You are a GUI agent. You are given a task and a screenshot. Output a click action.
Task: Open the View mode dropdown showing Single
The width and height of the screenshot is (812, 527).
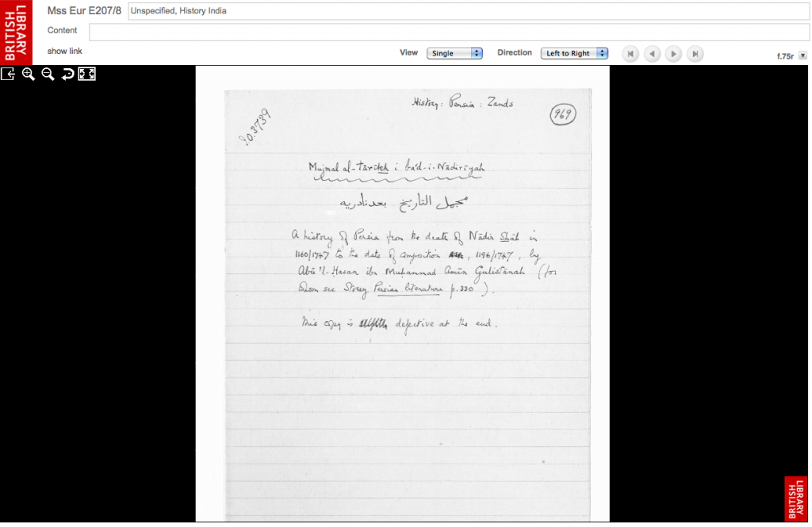454,53
